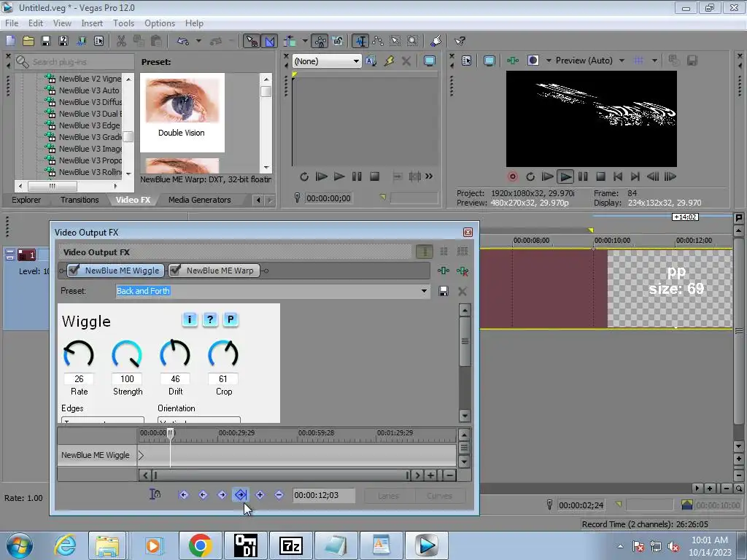
Task: Click the Plug-in Chain icon in Video Output FX
Action: 443,271
